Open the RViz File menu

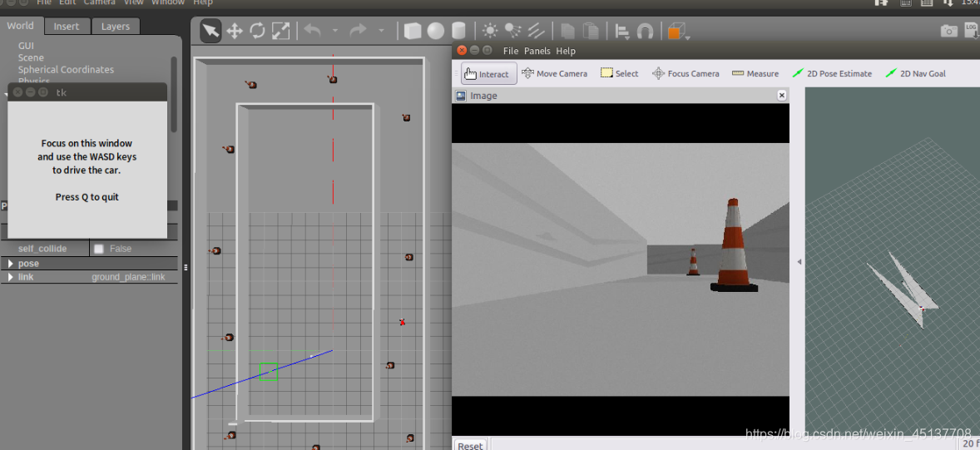511,52
